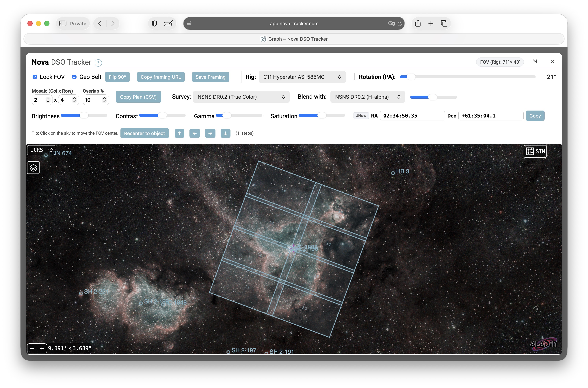The image size is (588, 388).
Task: Click the Copy Plan (CSV) button
Action: (x=138, y=97)
